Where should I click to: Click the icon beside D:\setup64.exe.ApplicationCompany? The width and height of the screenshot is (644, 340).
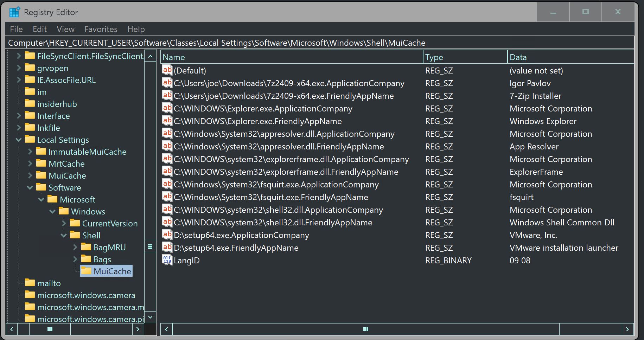pyautogui.click(x=167, y=235)
